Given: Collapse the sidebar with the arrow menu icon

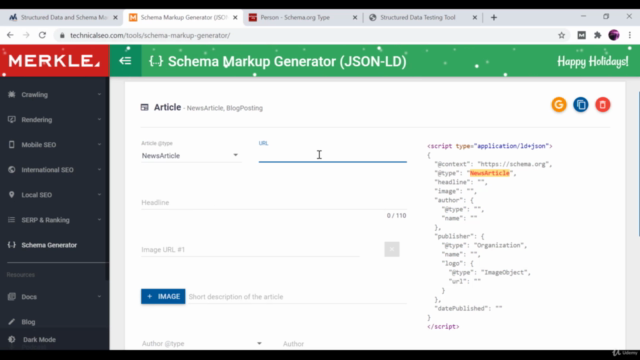Looking at the screenshot, I should pyautogui.click(x=125, y=61).
